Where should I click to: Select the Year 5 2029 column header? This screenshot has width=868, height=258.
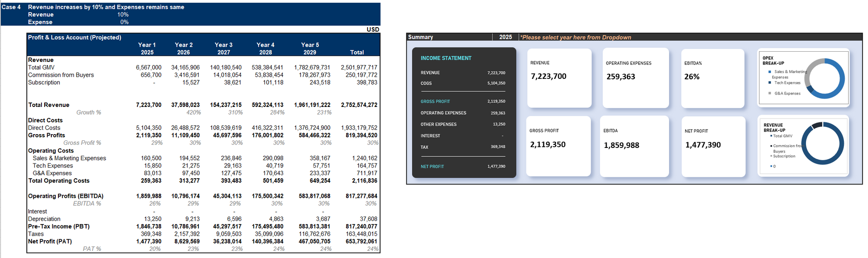pos(310,49)
